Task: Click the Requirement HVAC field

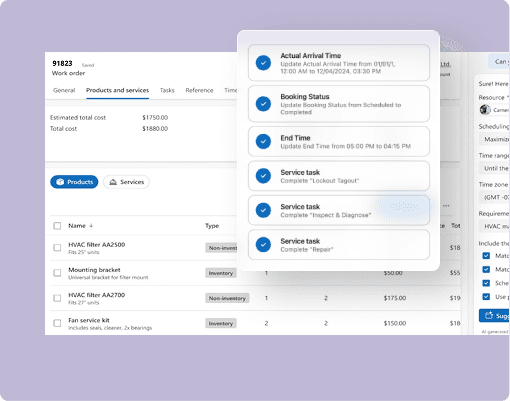Action: 494,226
